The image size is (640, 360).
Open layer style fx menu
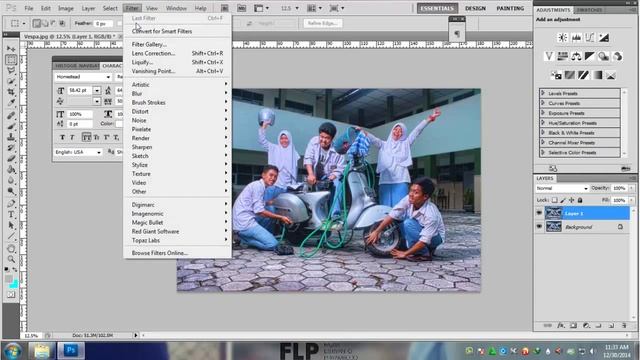[x=561, y=325]
